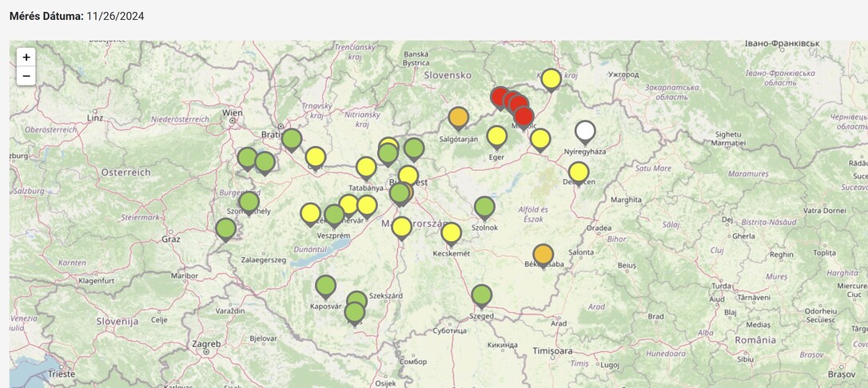Click the Slovenija country label

tap(117, 321)
